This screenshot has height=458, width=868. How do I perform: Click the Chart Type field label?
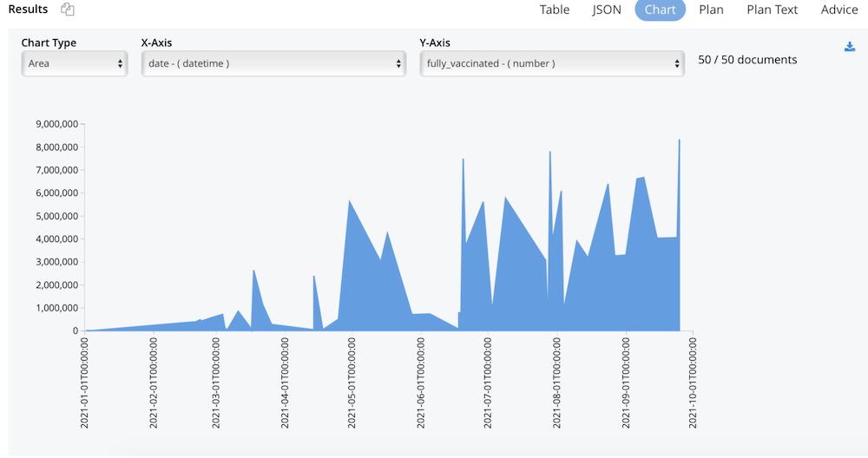point(49,43)
